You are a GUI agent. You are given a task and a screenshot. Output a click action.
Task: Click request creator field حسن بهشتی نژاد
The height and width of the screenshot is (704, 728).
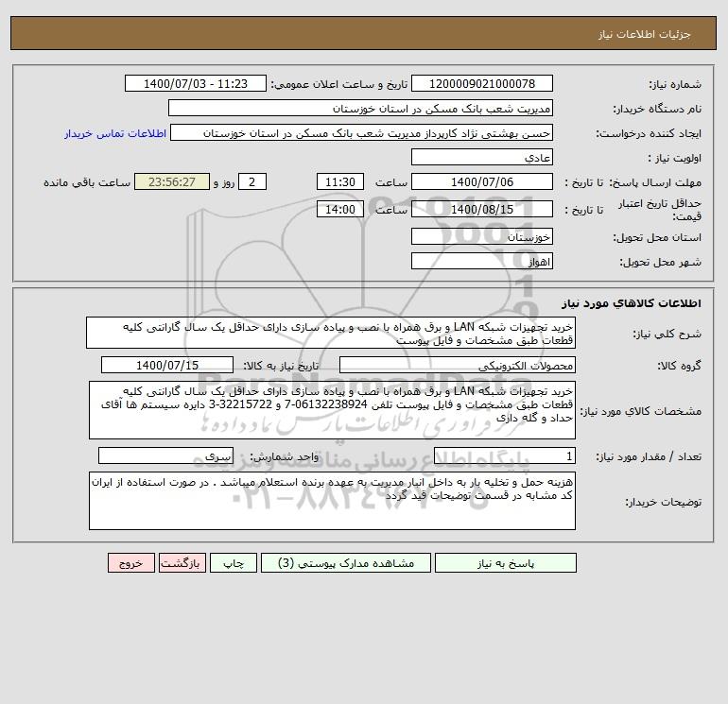click(x=362, y=132)
